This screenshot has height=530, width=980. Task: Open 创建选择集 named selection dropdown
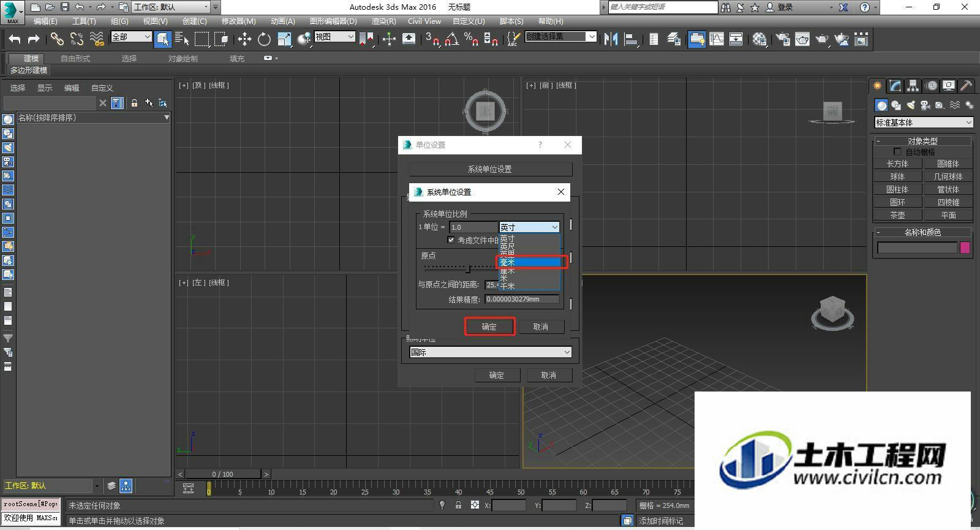(560, 37)
